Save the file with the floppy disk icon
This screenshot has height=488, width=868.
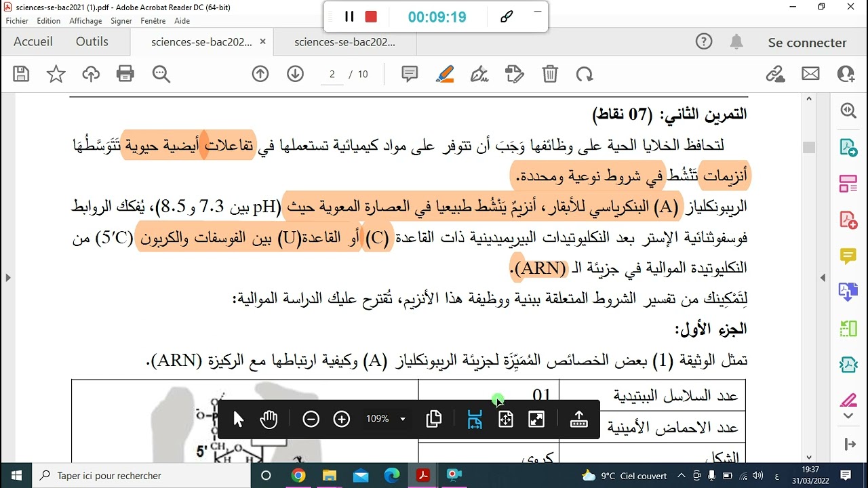point(21,74)
